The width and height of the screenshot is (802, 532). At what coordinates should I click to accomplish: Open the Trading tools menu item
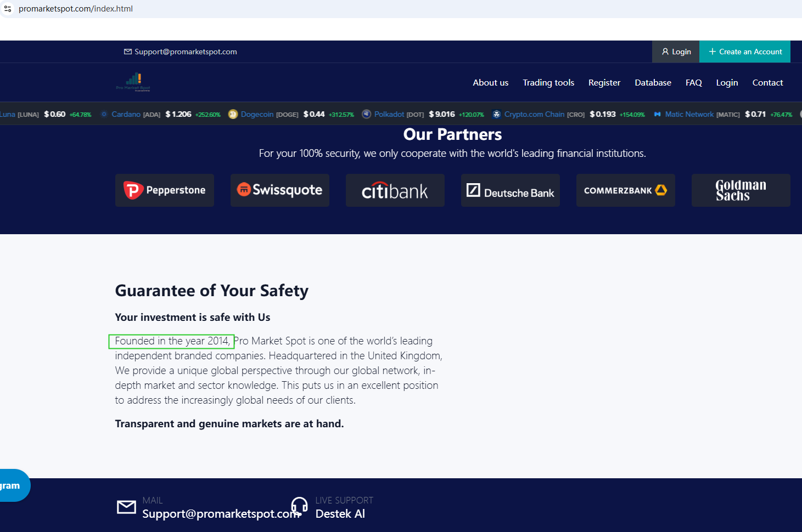pos(548,83)
